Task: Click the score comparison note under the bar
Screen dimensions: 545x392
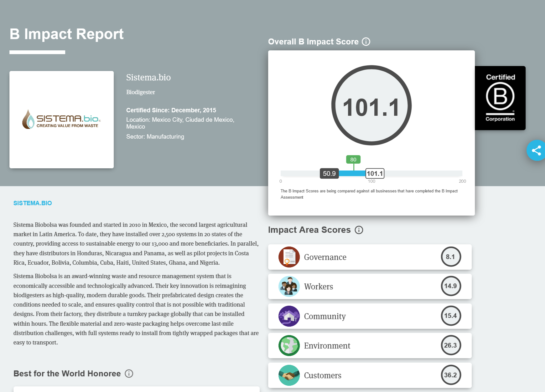Action: tap(369, 194)
